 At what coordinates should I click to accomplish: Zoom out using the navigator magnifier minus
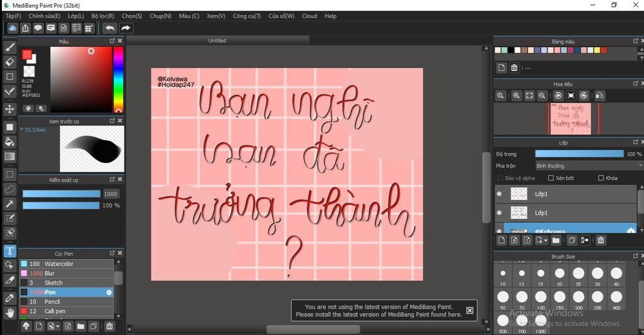(542, 96)
